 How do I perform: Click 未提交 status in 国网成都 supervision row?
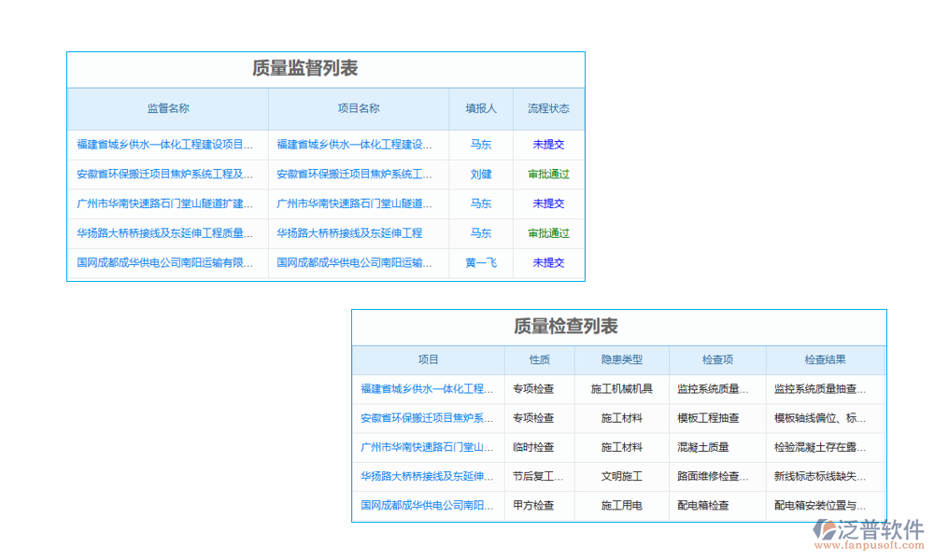coord(547,263)
